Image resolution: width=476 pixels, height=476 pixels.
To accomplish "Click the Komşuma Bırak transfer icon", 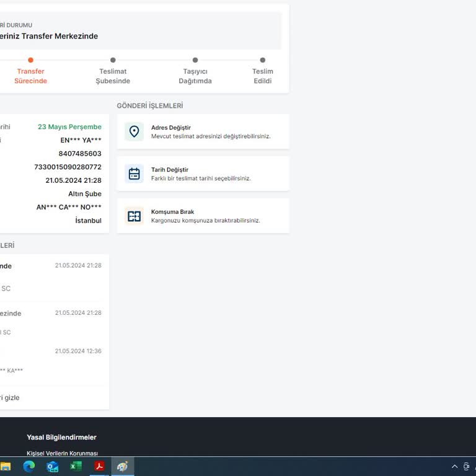I will click(x=134, y=216).
